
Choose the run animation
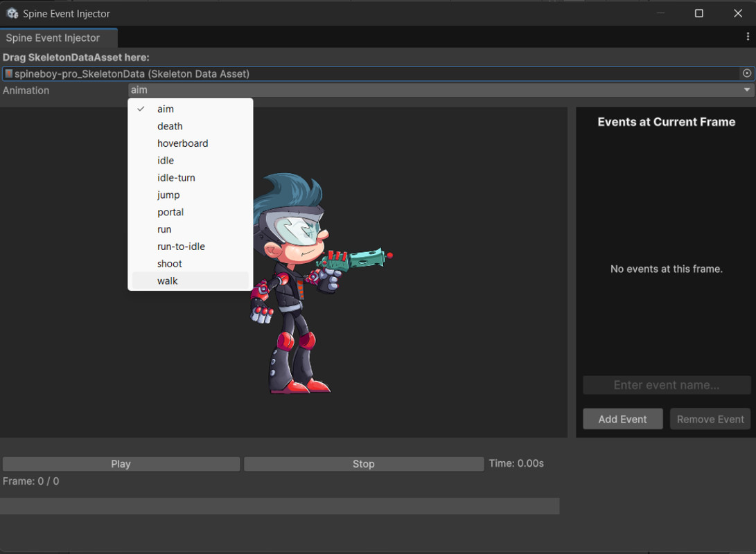click(191, 229)
